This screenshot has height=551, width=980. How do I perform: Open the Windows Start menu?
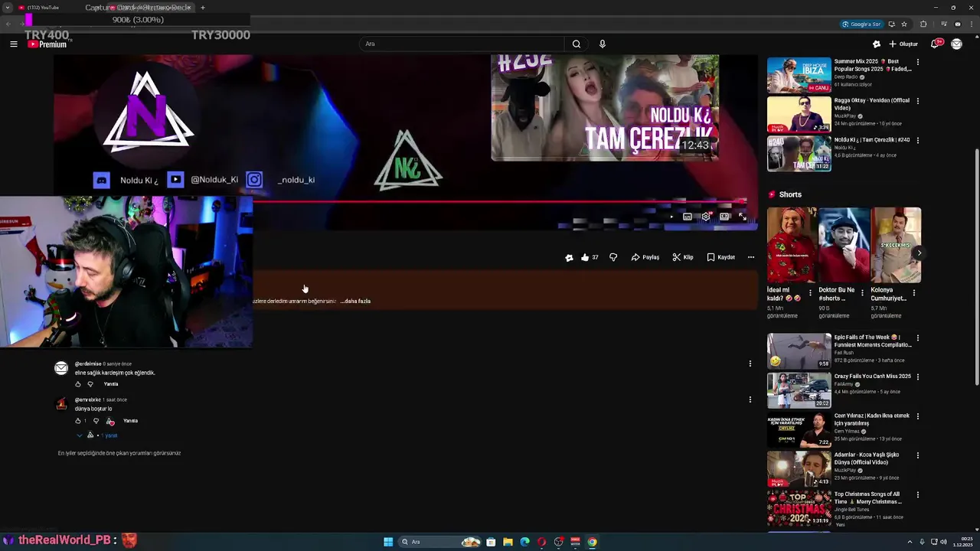point(388,542)
